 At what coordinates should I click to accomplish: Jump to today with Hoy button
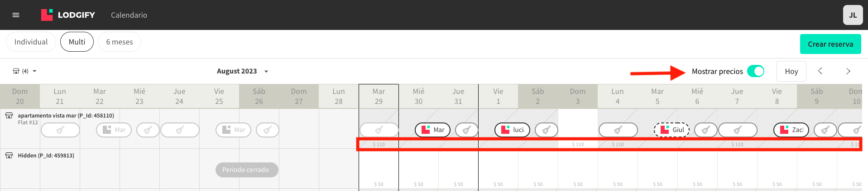pyautogui.click(x=791, y=71)
